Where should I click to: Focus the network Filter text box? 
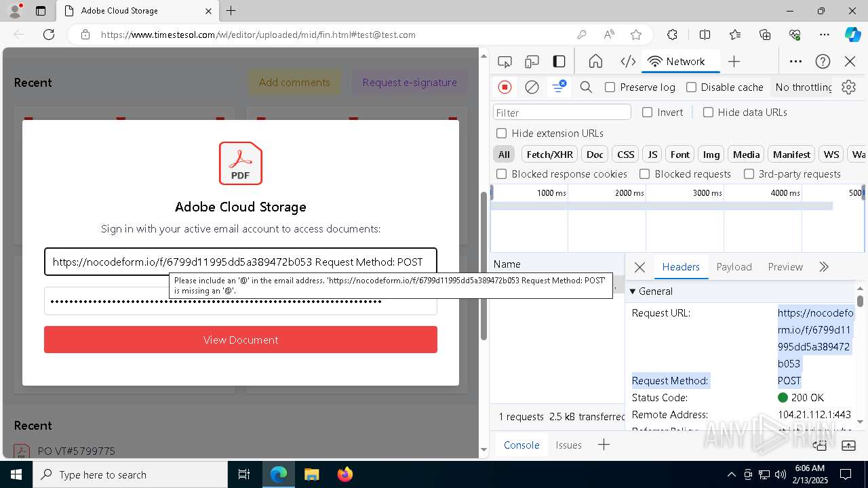click(x=562, y=113)
